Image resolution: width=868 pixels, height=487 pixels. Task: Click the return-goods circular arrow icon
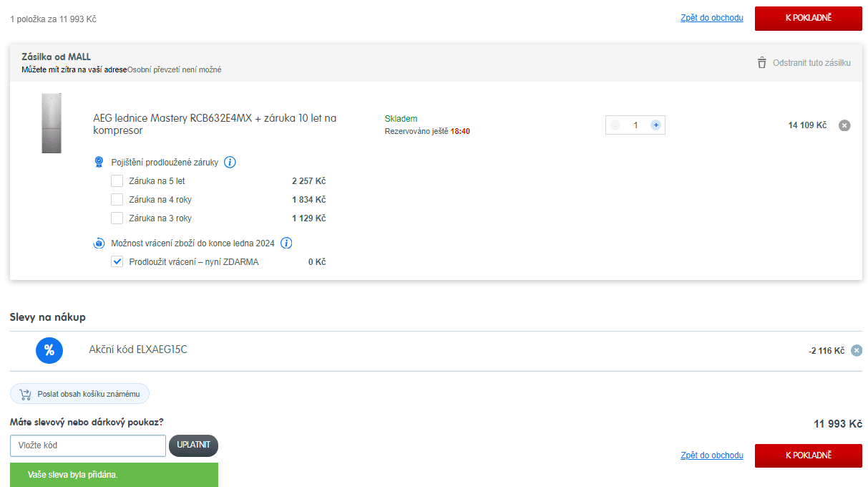pyautogui.click(x=99, y=243)
